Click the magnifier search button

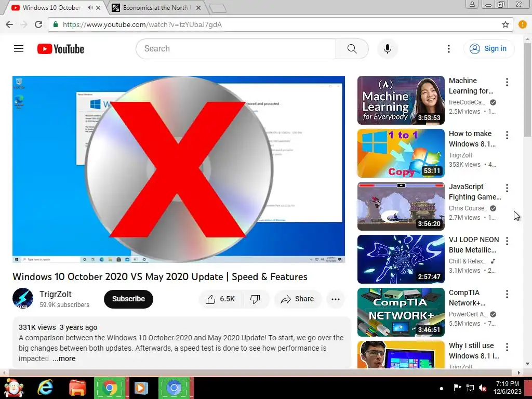coord(352,48)
